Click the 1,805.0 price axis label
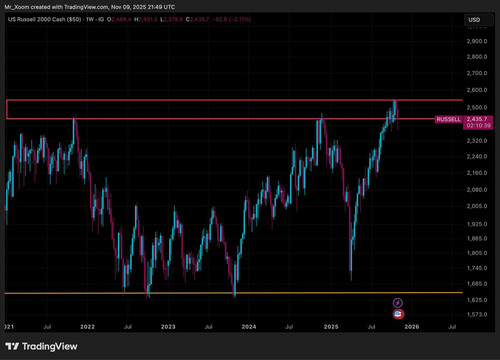 [477, 253]
